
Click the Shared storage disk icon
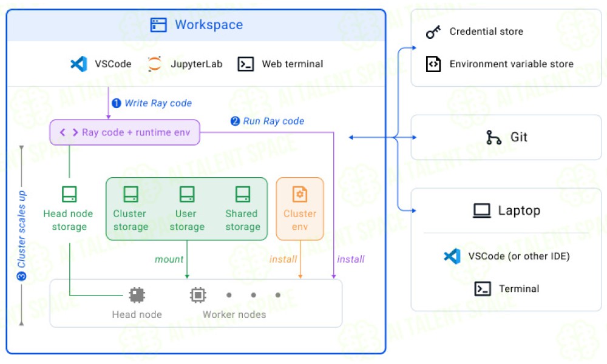(x=243, y=194)
